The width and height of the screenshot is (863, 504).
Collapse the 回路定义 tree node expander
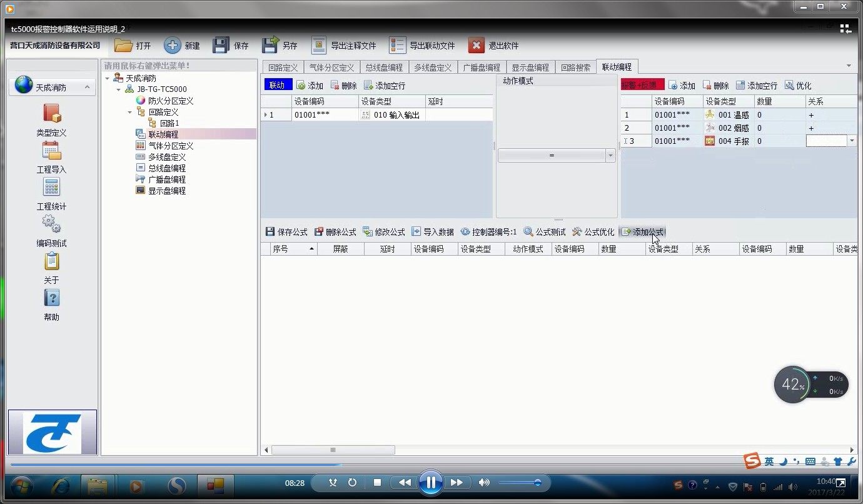pos(130,112)
